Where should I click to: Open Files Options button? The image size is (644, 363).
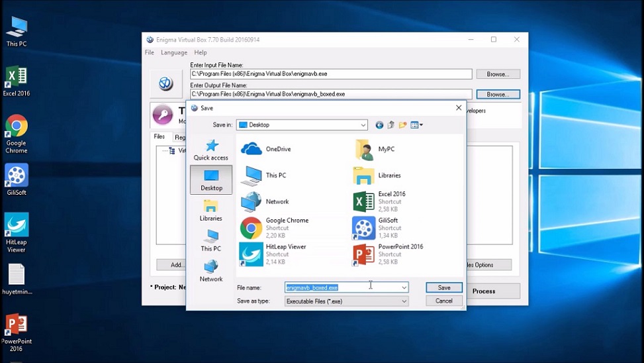(488, 265)
